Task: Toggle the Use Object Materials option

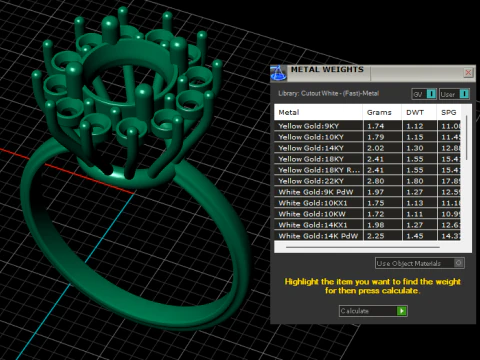Action: 420,263
